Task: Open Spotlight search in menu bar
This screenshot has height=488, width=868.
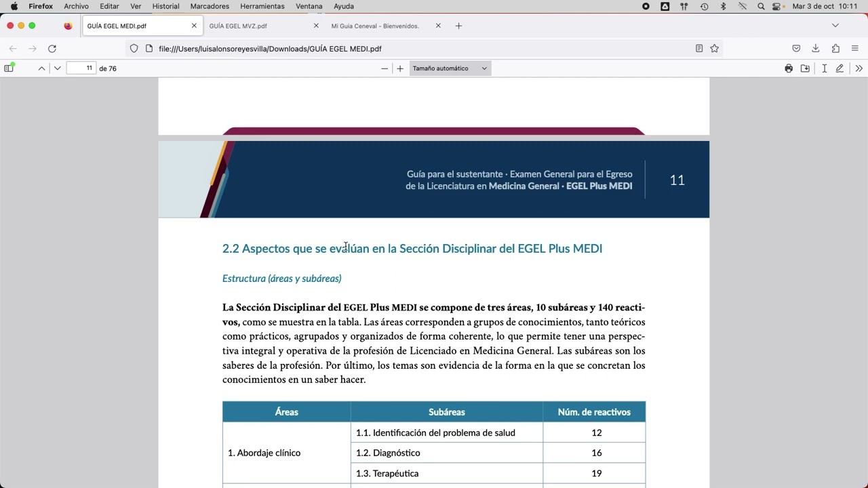Action: click(x=761, y=6)
